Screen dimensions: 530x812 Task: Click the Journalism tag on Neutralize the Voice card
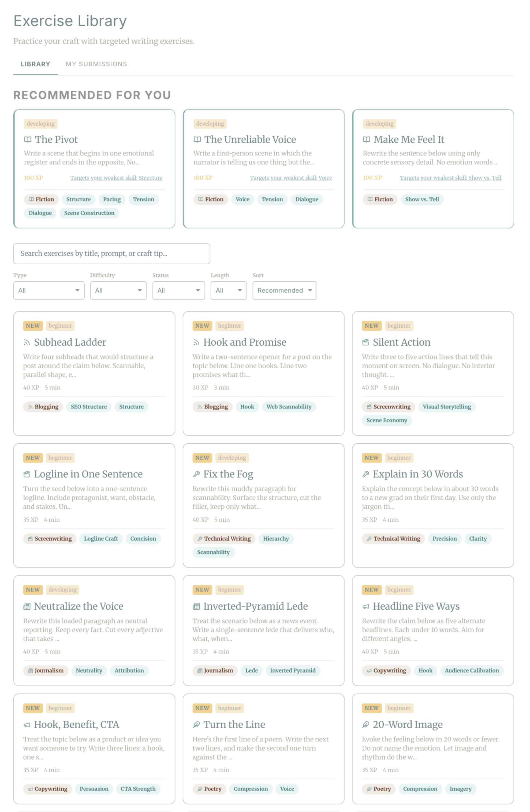pos(46,671)
